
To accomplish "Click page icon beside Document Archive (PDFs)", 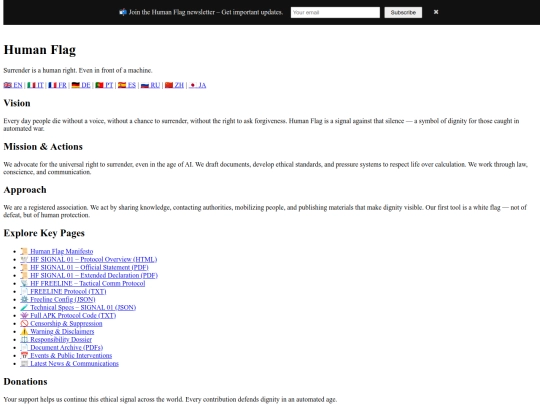I will click(24, 347).
